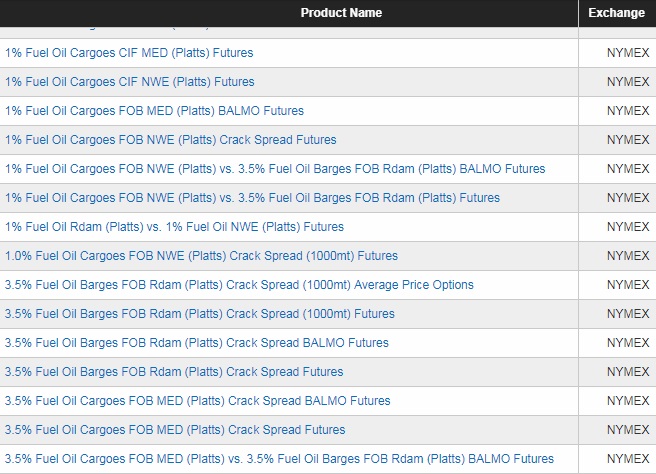Open 1% Fuel Oil Rdam vs. NWE Futures
Image resolution: width=656 pixels, height=474 pixels.
(174, 227)
